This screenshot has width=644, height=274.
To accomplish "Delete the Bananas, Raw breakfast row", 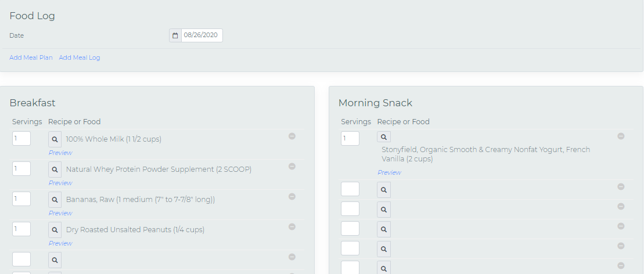I will (292, 197).
